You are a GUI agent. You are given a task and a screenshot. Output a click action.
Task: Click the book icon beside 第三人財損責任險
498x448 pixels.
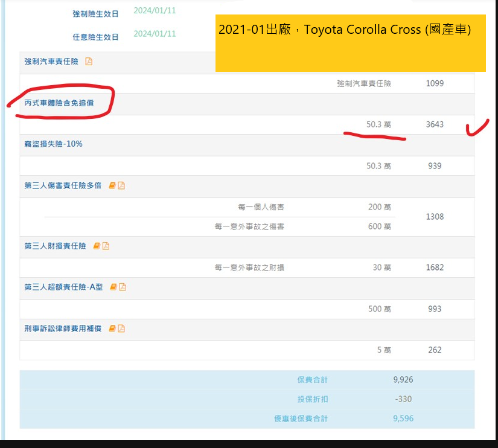click(97, 246)
